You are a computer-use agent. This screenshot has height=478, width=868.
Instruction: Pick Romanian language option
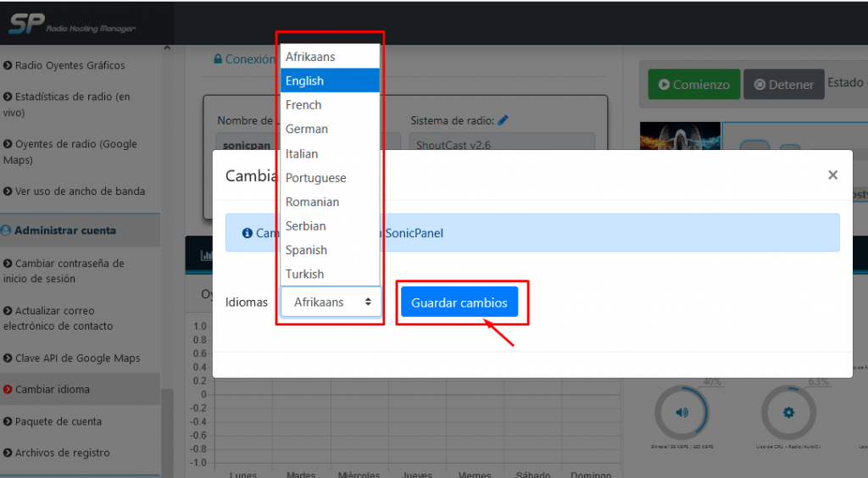click(x=330, y=202)
